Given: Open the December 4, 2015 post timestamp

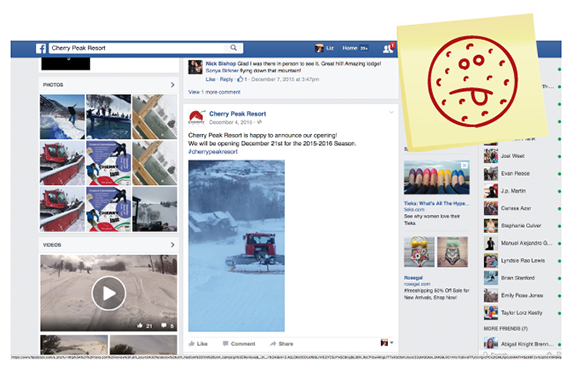Looking at the screenshot, I should point(231,122).
